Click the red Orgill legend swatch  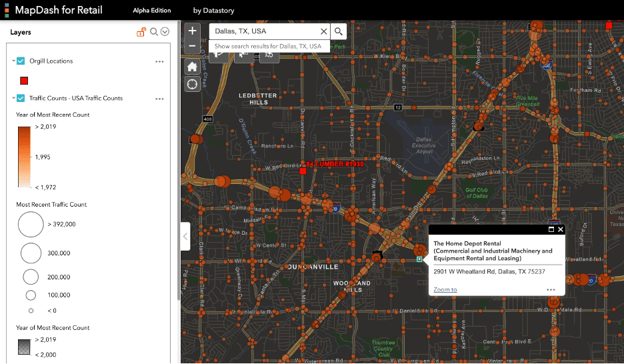pos(24,81)
